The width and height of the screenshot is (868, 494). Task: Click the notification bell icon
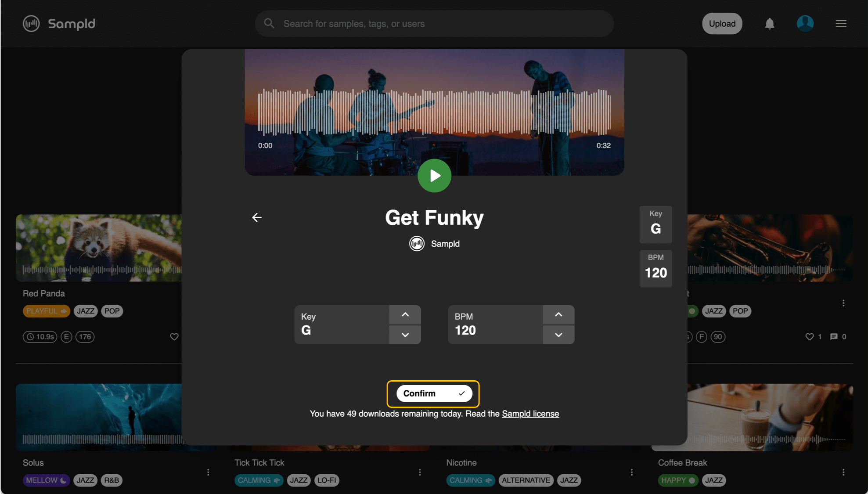[x=769, y=23]
